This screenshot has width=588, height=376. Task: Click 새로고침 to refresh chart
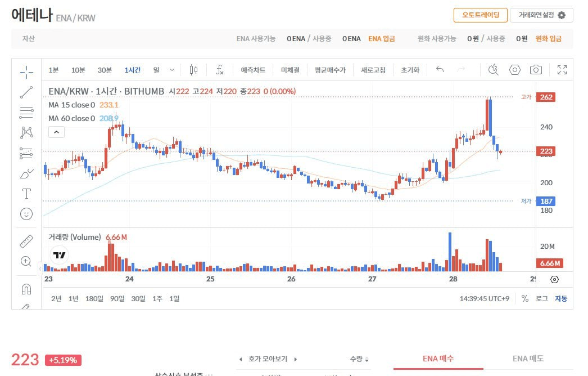tap(373, 70)
